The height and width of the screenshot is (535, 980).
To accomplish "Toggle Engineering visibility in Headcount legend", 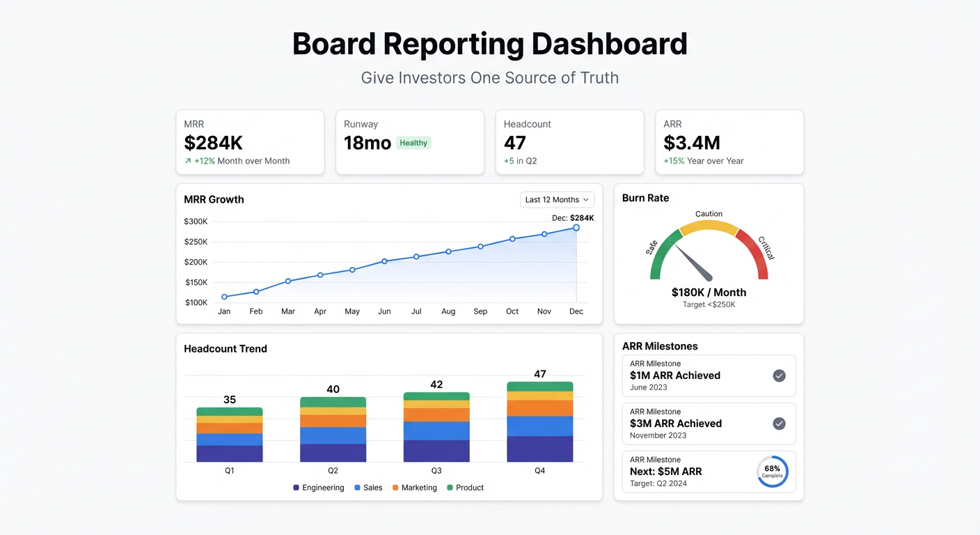I will [295, 488].
